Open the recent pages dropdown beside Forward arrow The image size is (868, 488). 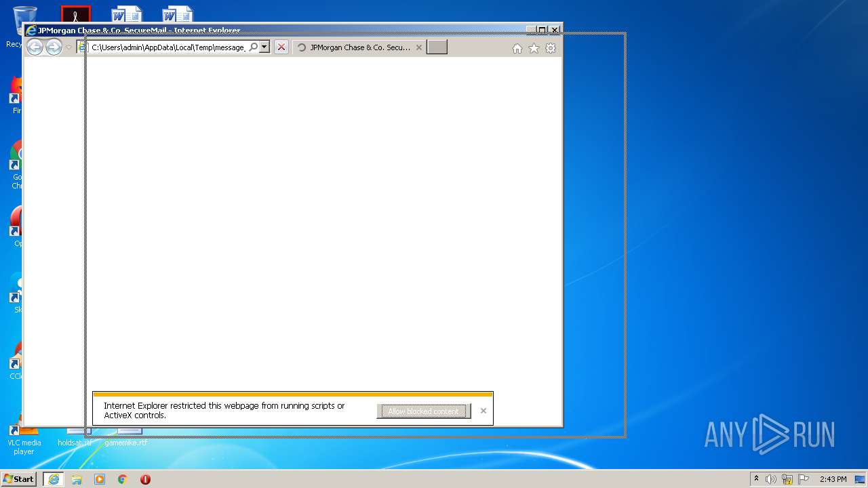pos(68,47)
